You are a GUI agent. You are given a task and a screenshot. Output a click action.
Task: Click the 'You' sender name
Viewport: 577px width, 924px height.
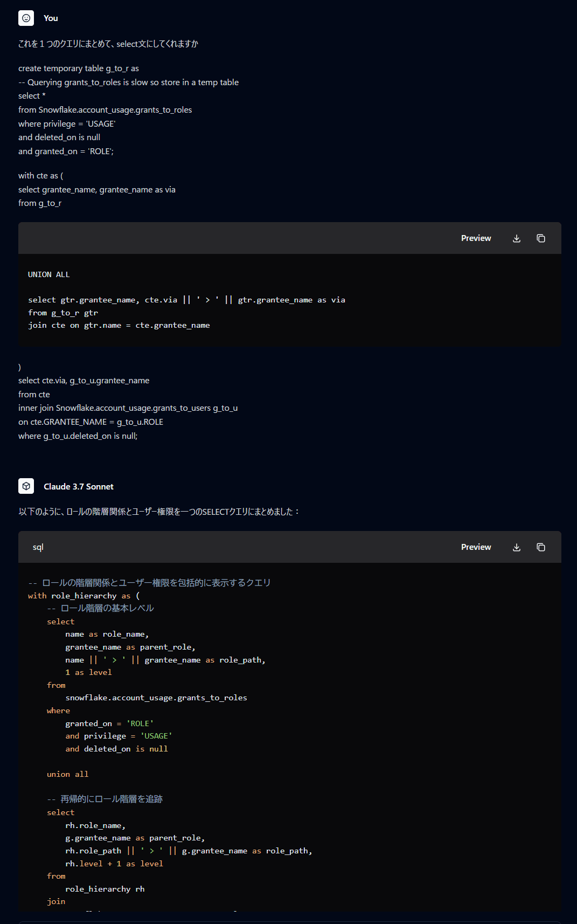pyautogui.click(x=51, y=18)
